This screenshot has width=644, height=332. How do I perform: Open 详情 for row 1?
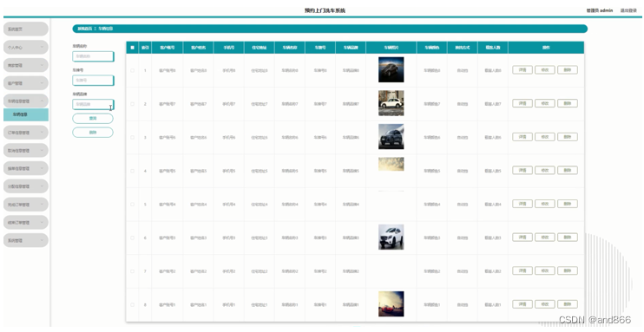522,69
